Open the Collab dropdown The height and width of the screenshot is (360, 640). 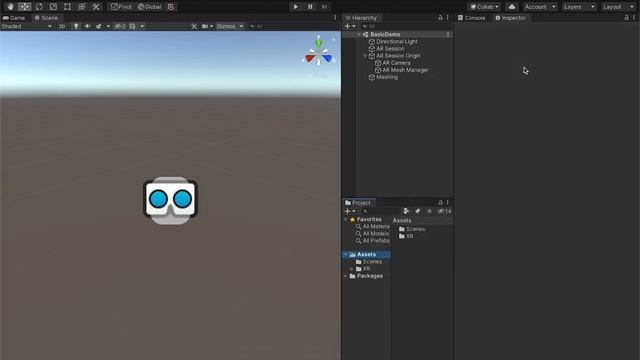[484, 7]
